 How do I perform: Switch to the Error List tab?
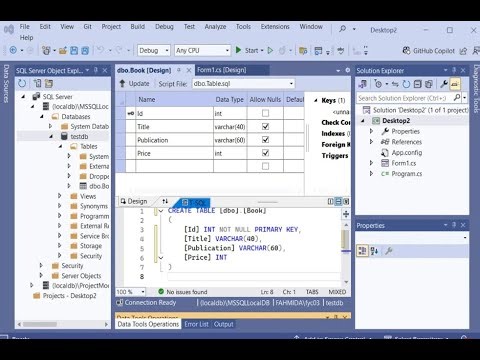click(196, 324)
